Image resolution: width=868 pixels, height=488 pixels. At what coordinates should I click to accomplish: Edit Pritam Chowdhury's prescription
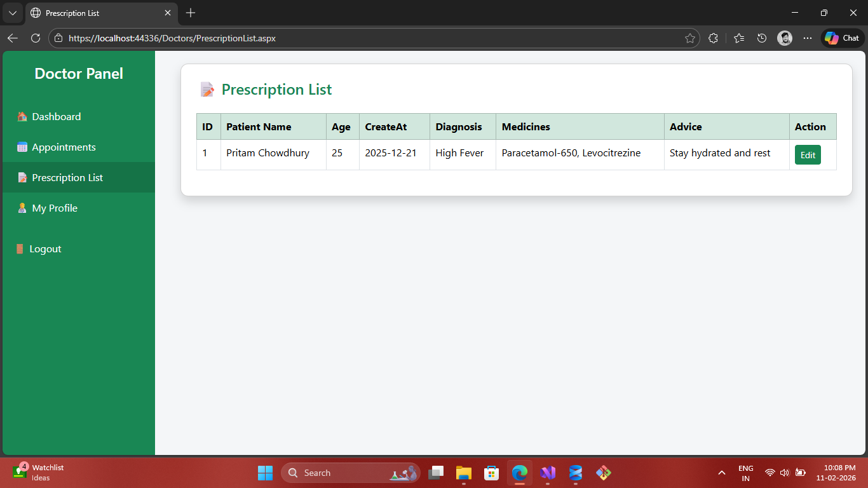(808, 155)
